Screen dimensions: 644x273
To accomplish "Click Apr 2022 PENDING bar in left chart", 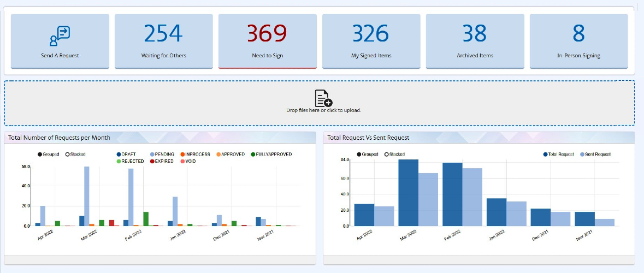I will tap(43, 216).
